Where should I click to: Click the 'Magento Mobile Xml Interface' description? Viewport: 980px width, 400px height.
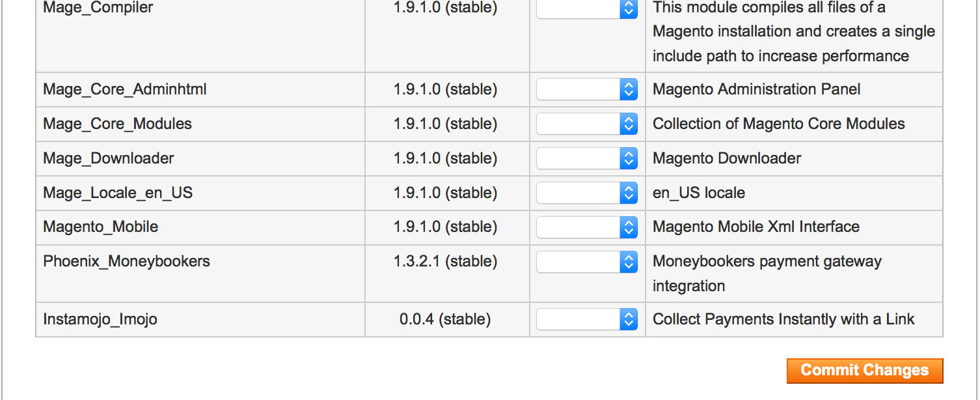(756, 227)
